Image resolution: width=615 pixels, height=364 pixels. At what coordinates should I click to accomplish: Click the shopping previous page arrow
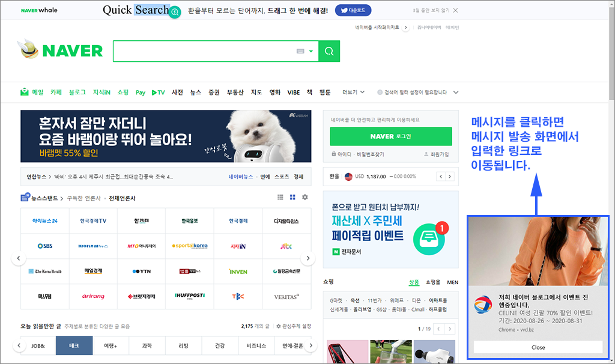point(438,329)
